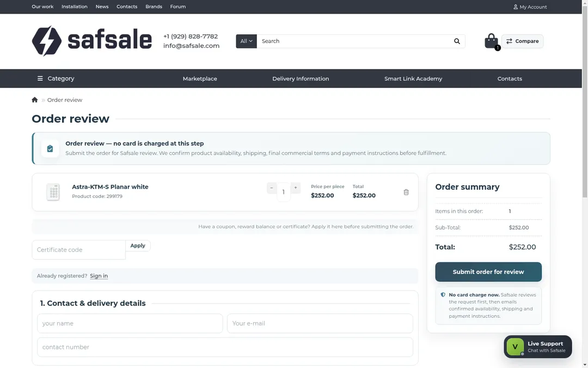Click the phone number +1 (929) 828-7782

191,37
